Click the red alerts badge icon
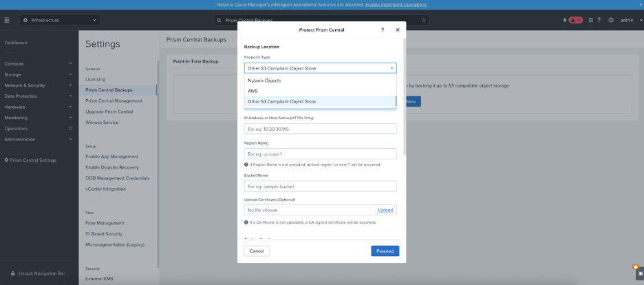The image size is (644, 285). pos(575,20)
